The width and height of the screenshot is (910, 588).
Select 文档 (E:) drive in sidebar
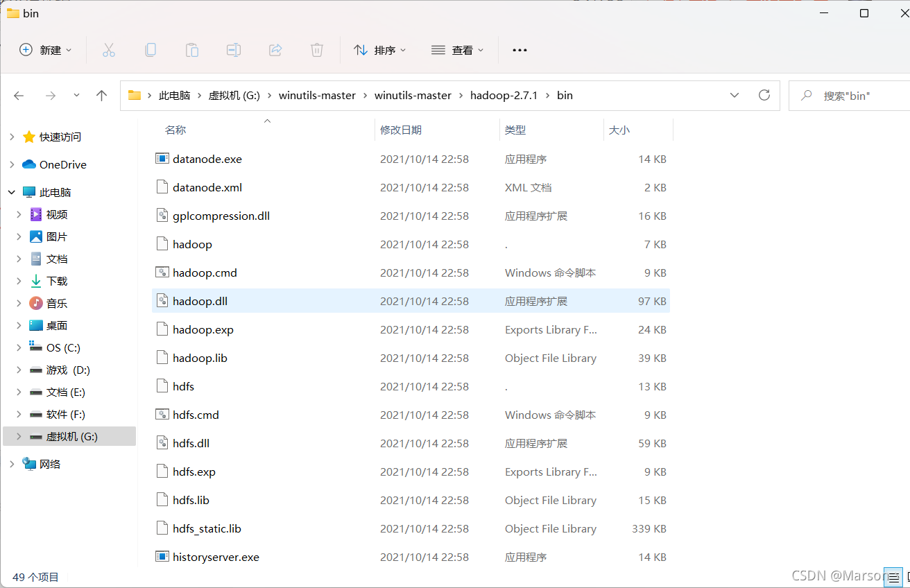[65, 392]
